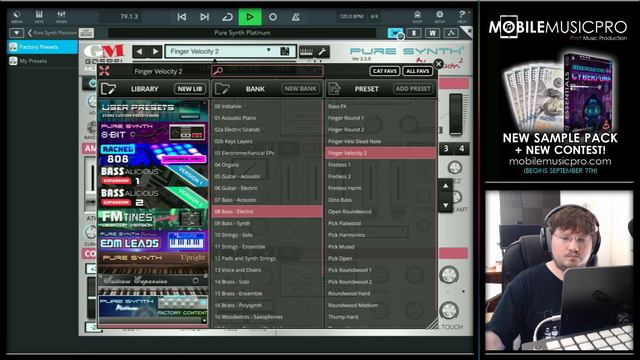Image resolution: width=640 pixels, height=360 pixels.
Task: Click the down arrow stepper on synth
Action: point(446,205)
